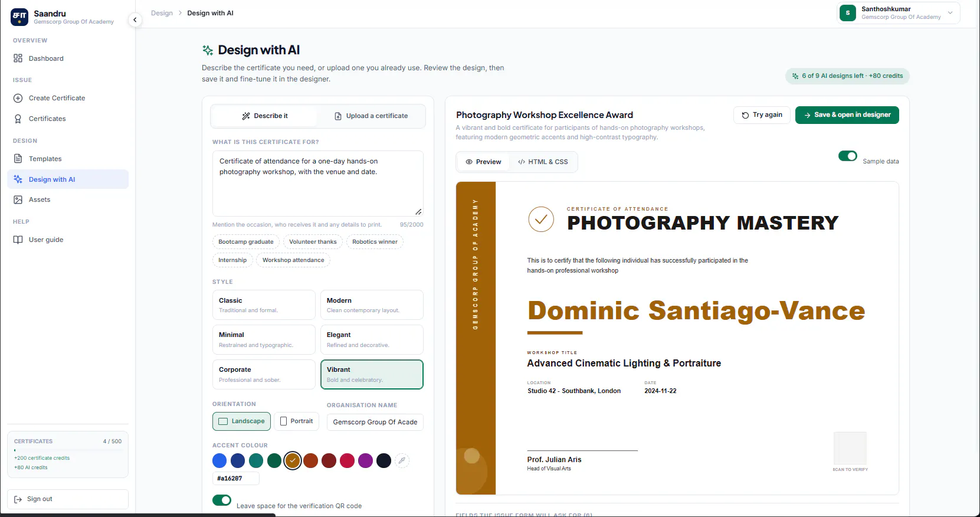Choose the Internship suggestion chip
The width and height of the screenshot is (980, 517).
[232, 260]
